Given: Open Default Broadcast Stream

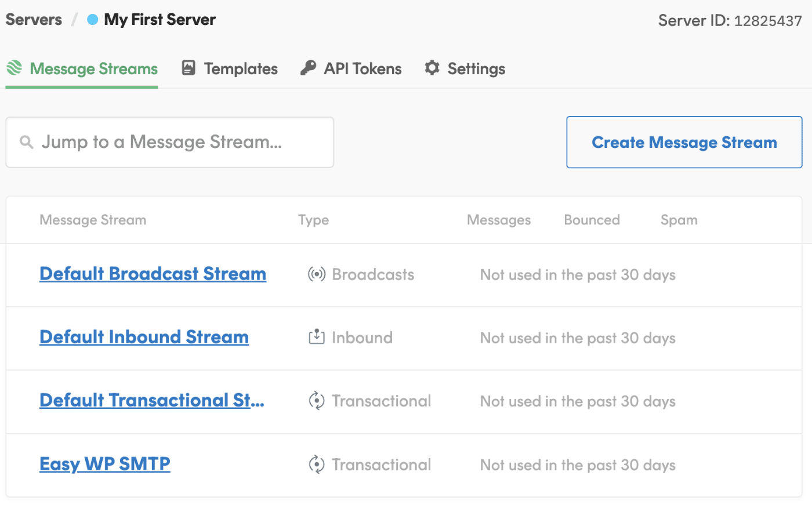Looking at the screenshot, I should coord(153,274).
